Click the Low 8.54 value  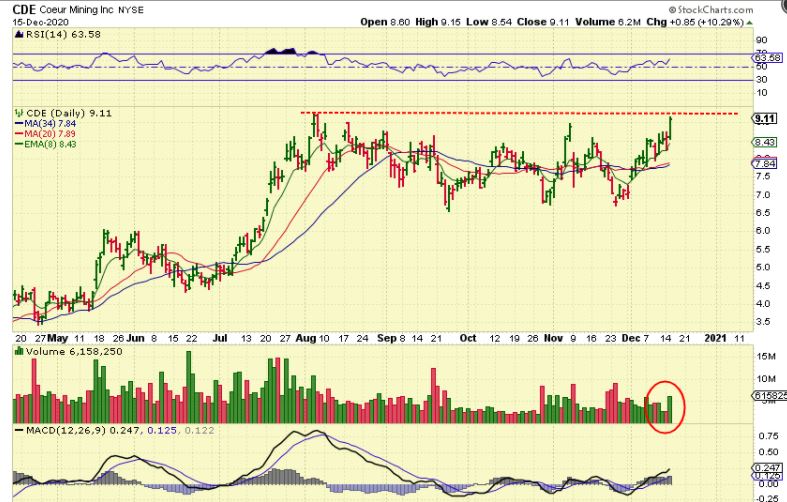pos(489,22)
